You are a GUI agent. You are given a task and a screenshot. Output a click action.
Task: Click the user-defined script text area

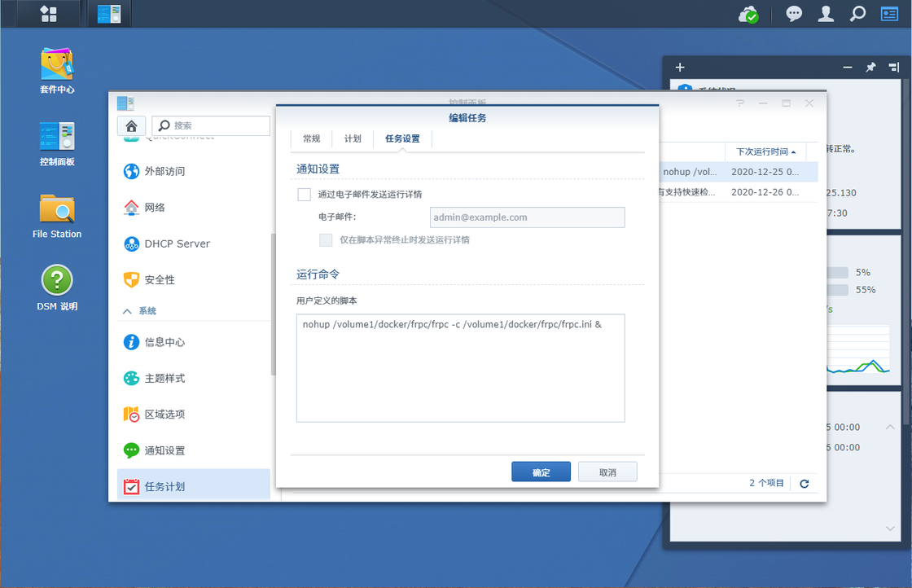461,368
